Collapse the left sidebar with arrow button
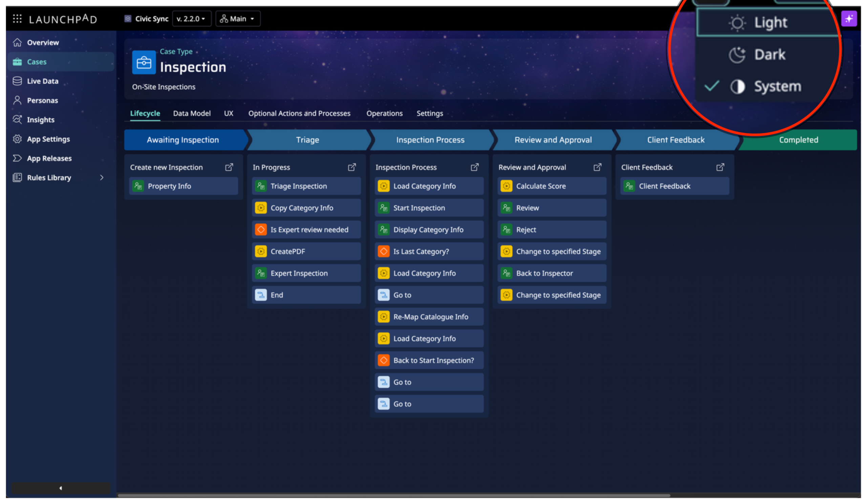867x504 pixels. (61, 488)
